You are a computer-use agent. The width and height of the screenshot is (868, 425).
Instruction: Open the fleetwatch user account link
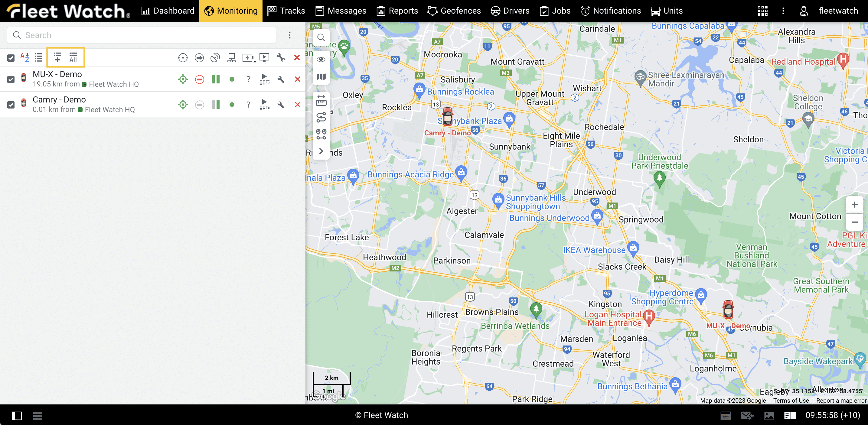(838, 11)
